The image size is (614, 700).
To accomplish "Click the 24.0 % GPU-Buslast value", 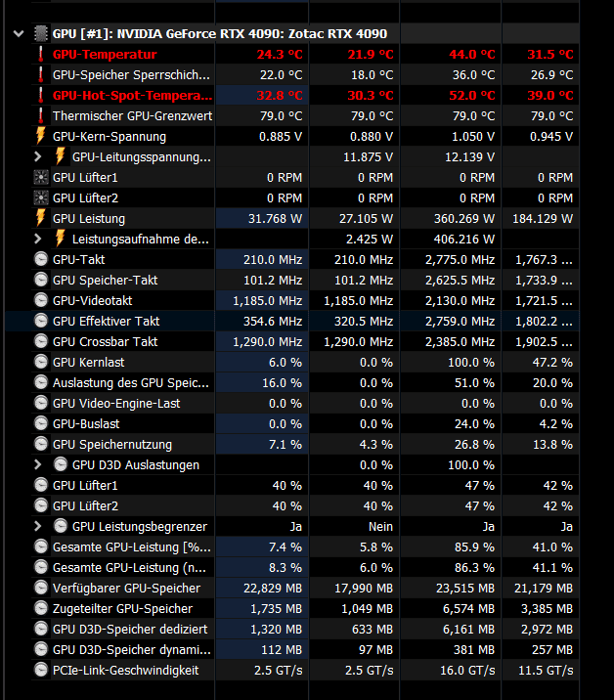I will click(x=475, y=424).
